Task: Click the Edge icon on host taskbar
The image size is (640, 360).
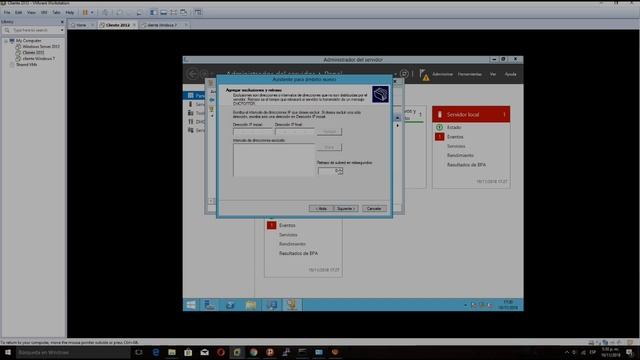Action: (156, 352)
